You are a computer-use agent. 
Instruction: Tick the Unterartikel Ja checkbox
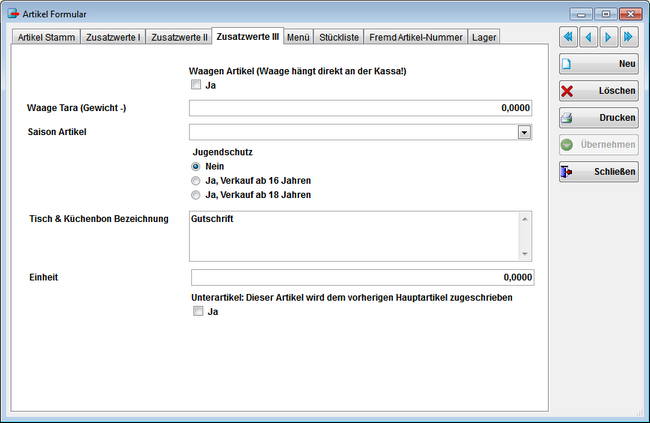pyautogui.click(x=198, y=311)
